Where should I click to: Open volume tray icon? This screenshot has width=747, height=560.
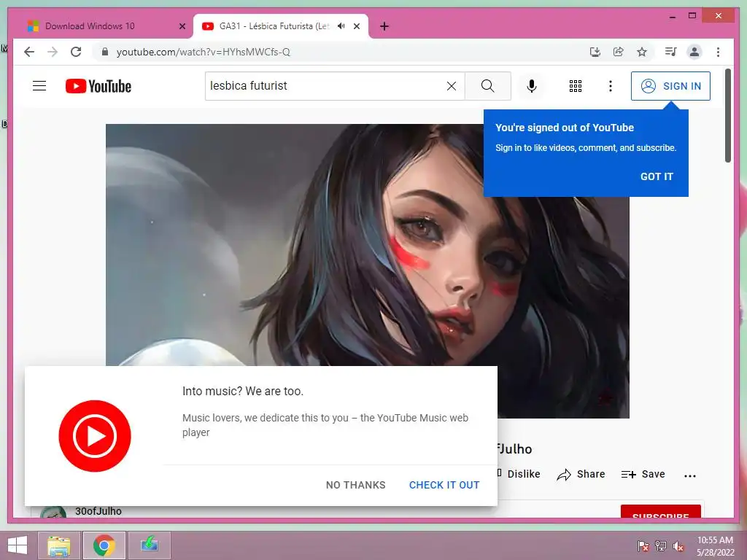[678, 546]
